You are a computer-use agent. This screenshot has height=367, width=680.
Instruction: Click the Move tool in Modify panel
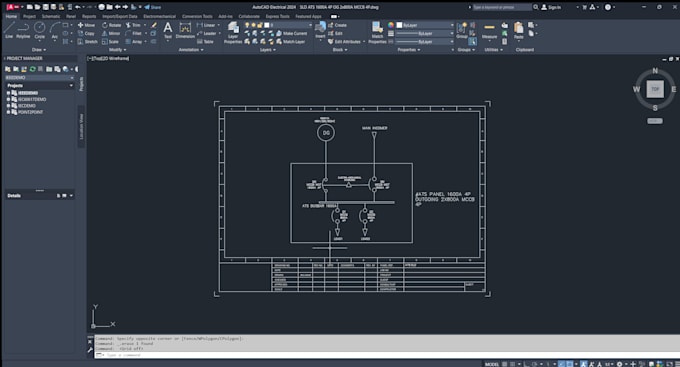click(86, 25)
